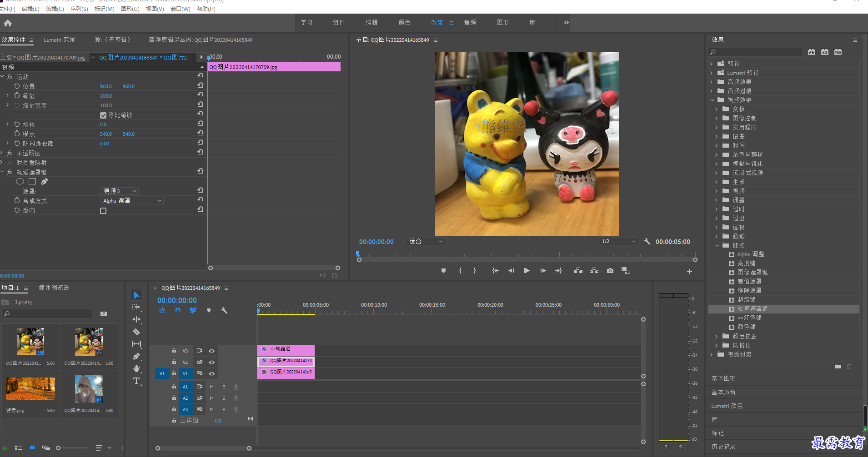Open the Lumetri Color panel

[727, 406]
